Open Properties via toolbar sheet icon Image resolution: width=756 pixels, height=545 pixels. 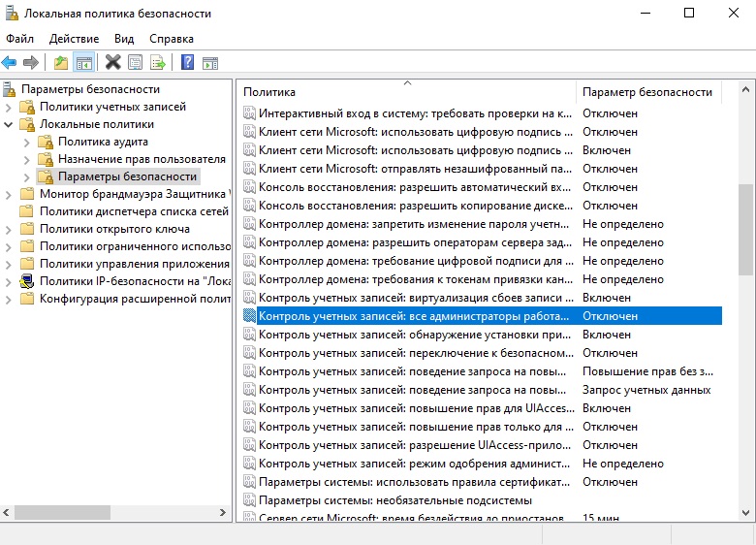pyautogui.click(x=135, y=63)
